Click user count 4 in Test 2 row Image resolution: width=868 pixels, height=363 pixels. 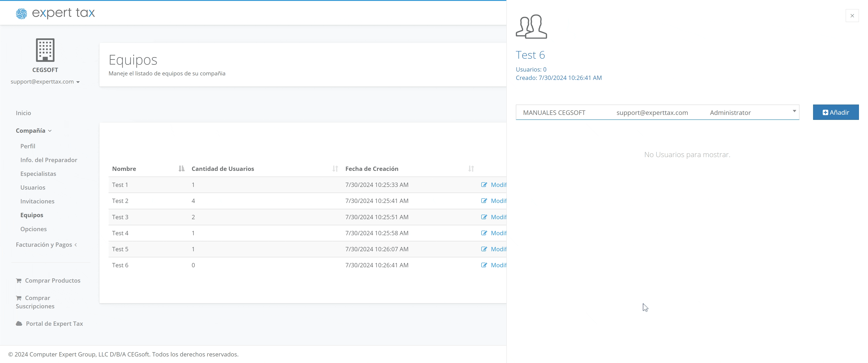[x=193, y=201]
